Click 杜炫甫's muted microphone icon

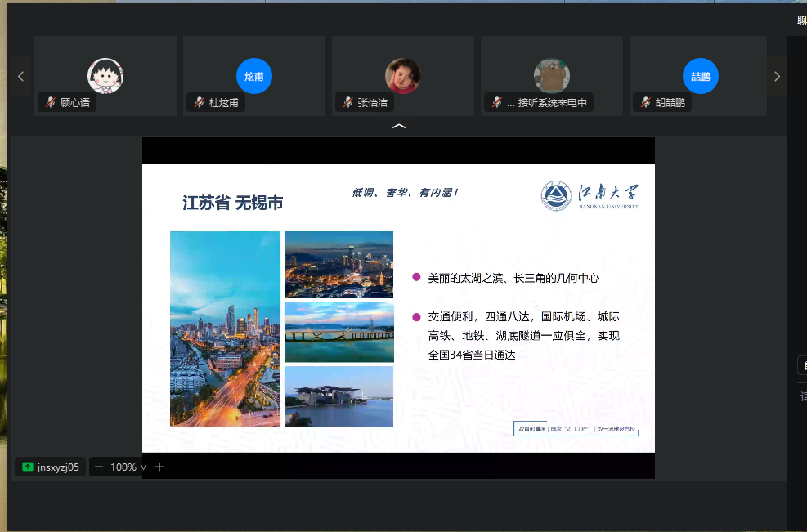point(200,103)
